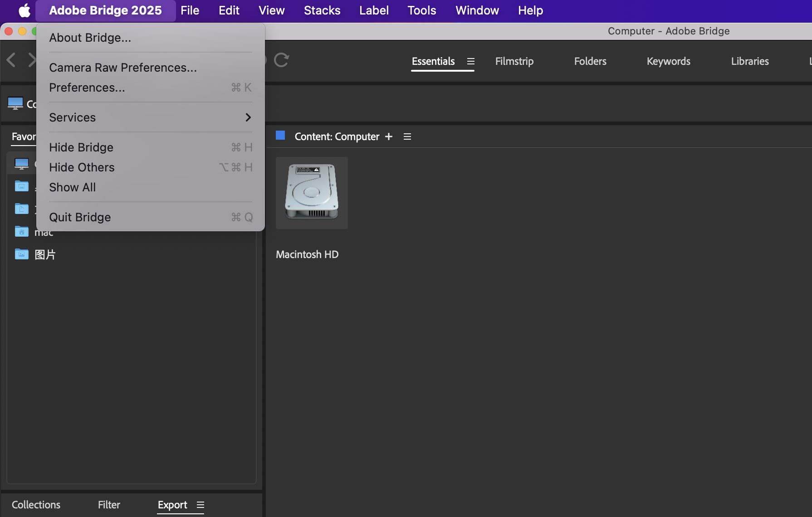Image resolution: width=812 pixels, height=517 pixels.
Task: Select the Macintosh HD drive thumbnail
Action: (312, 193)
